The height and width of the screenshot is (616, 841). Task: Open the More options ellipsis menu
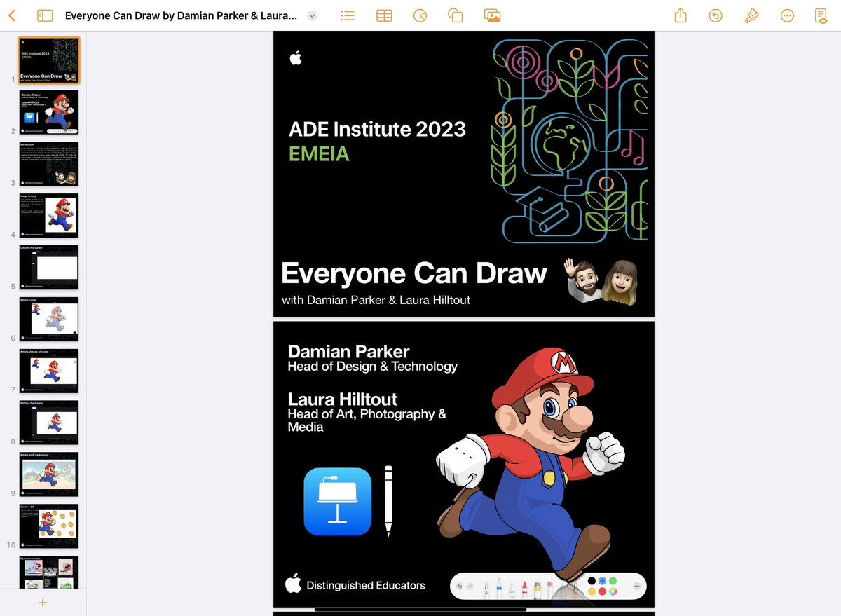pyautogui.click(x=787, y=15)
